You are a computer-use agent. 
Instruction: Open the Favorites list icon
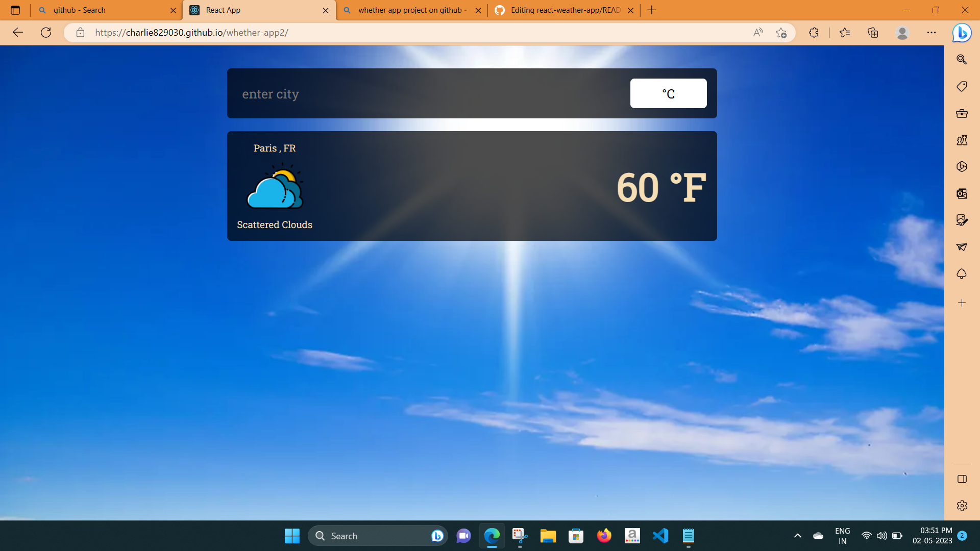[x=845, y=33]
